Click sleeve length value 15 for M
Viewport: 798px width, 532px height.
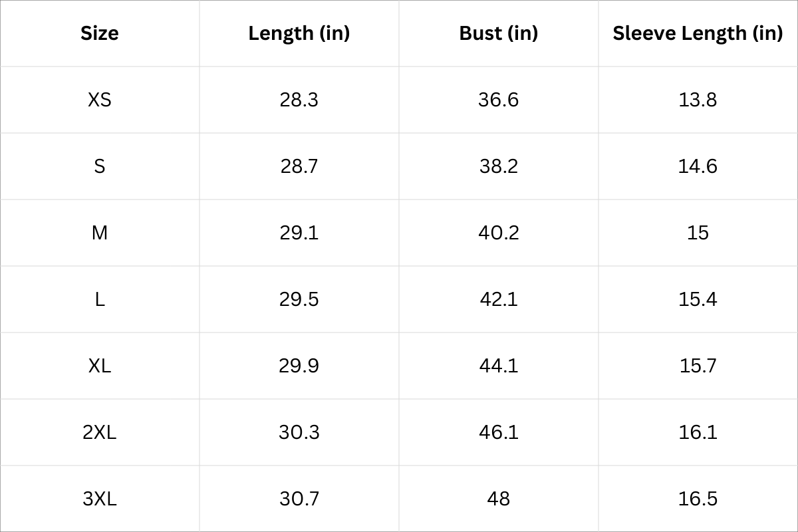click(698, 233)
